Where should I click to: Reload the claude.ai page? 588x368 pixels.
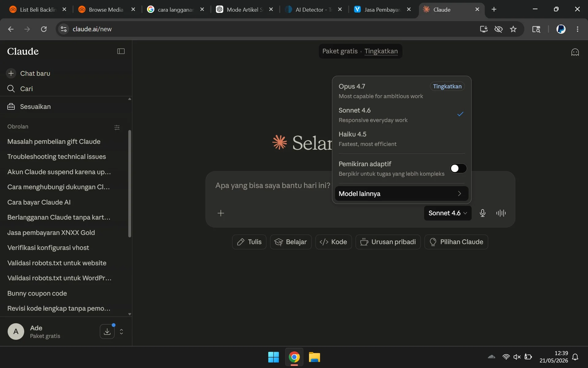[x=44, y=29]
